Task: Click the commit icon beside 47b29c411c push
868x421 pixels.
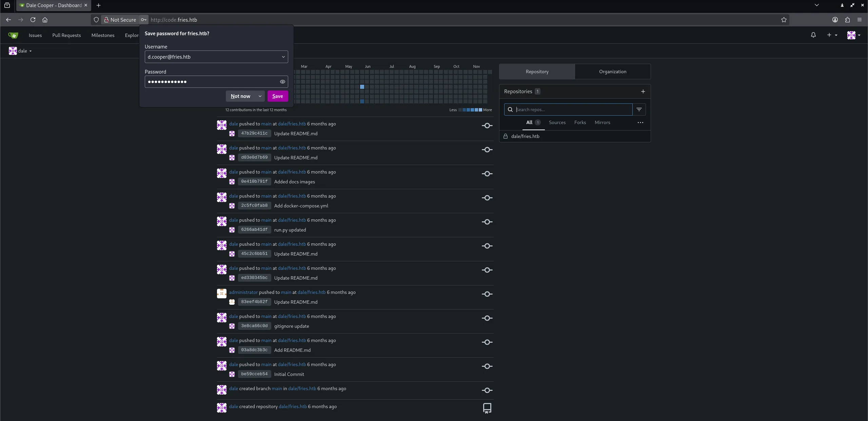Action: (x=487, y=126)
